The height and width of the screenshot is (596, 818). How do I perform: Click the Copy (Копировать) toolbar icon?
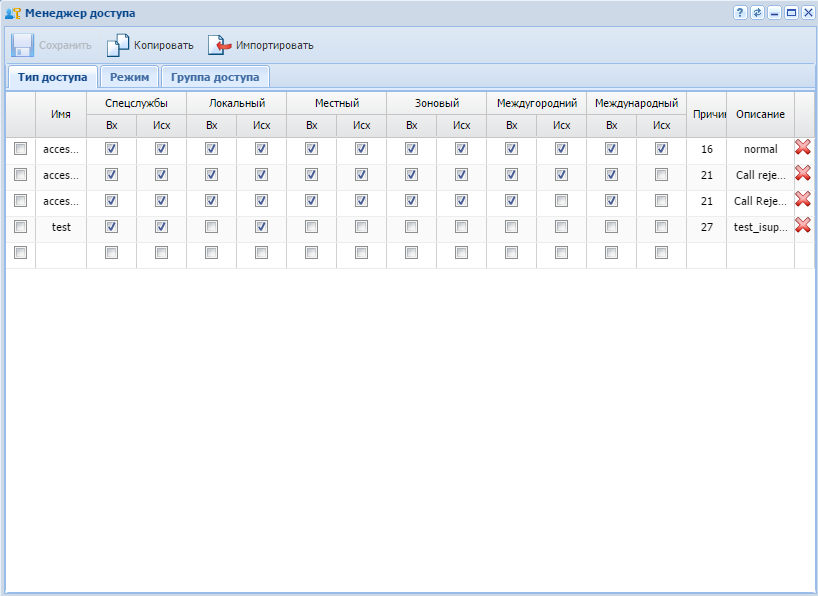point(118,45)
